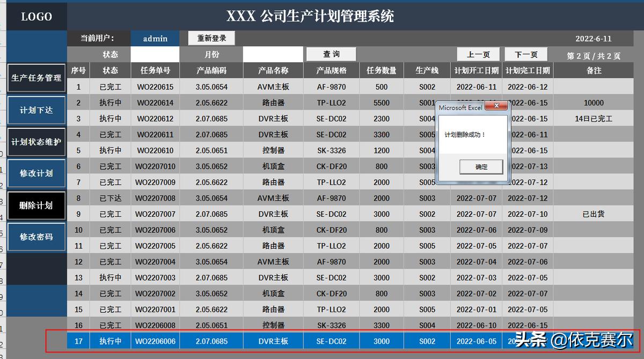Choose 修改计划 in the left menu

pyautogui.click(x=35, y=173)
